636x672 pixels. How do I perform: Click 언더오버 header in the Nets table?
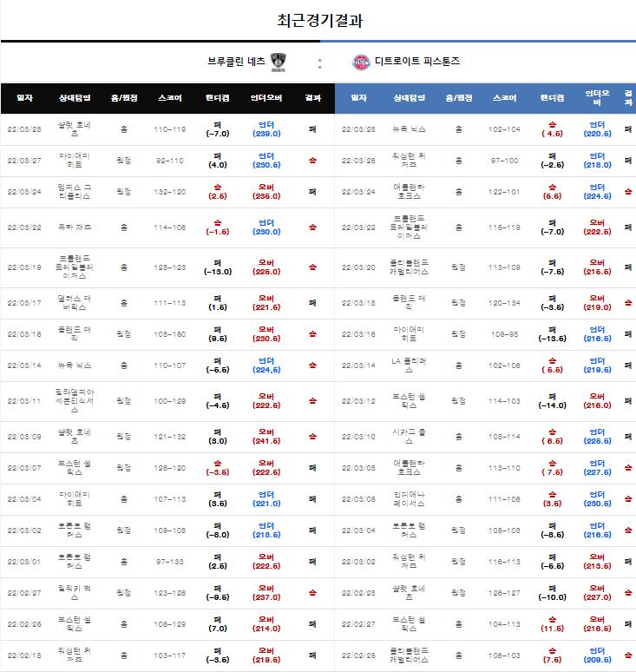[266, 98]
